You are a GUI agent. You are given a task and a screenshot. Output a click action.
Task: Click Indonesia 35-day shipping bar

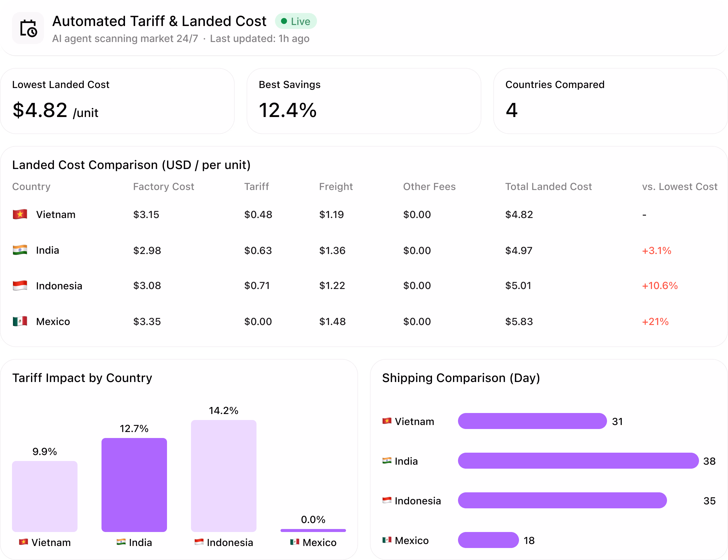(562, 500)
